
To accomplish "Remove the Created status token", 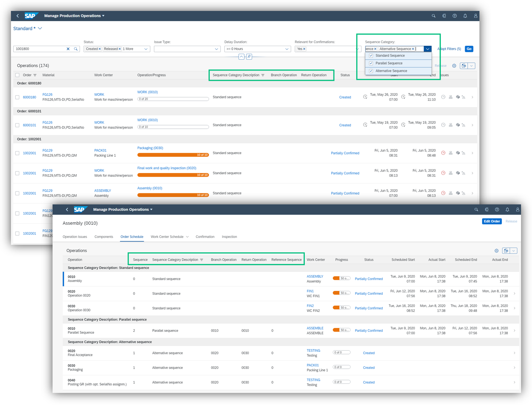I will tap(100, 49).
